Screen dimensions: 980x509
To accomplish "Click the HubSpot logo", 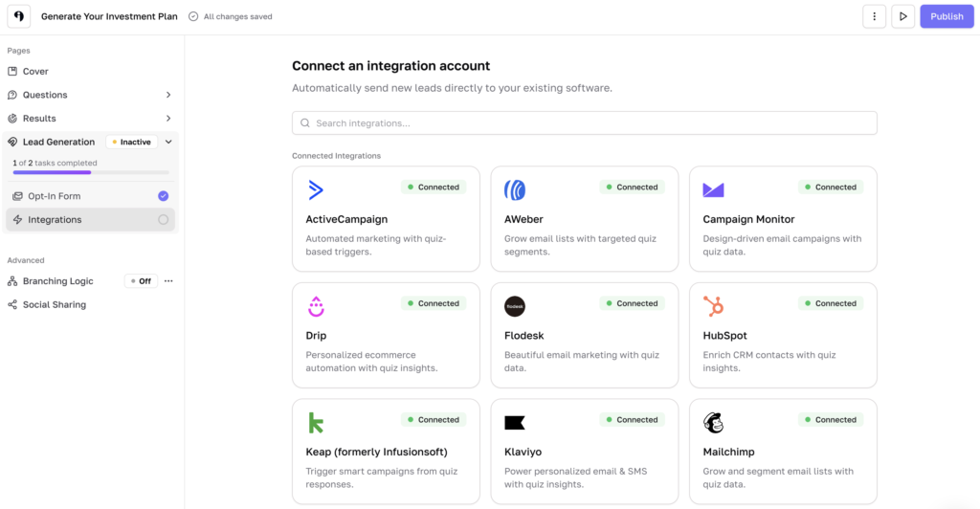I will click(713, 306).
